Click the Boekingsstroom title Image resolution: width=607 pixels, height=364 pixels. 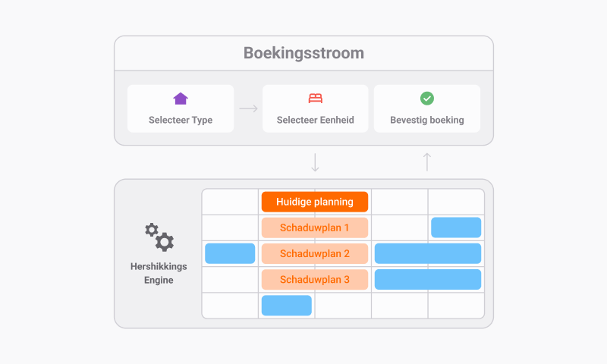coord(303,53)
